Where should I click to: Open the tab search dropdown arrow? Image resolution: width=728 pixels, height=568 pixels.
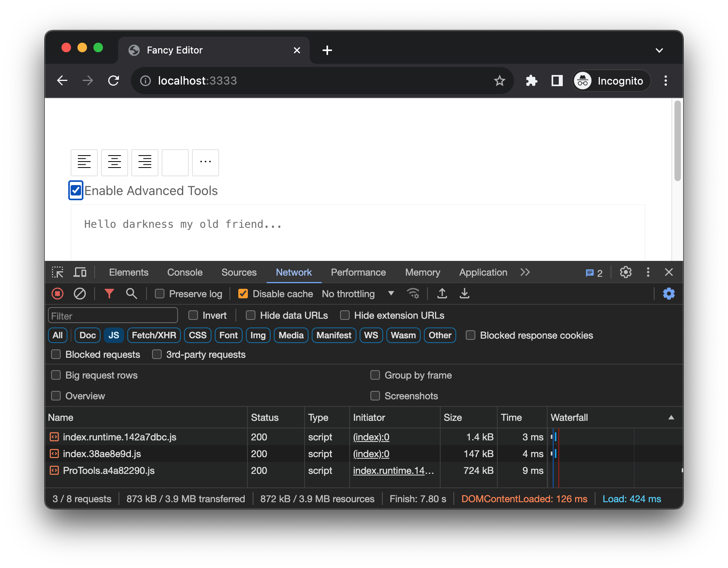point(659,50)
